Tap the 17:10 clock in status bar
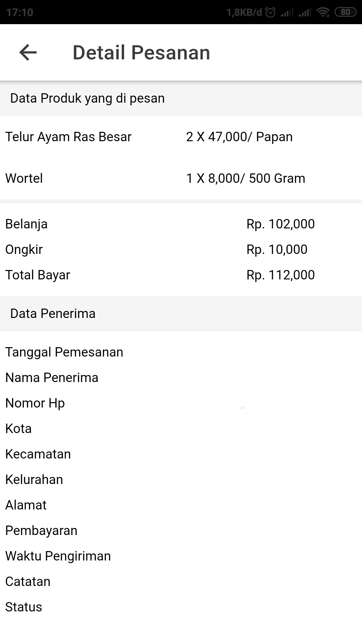 20,12
